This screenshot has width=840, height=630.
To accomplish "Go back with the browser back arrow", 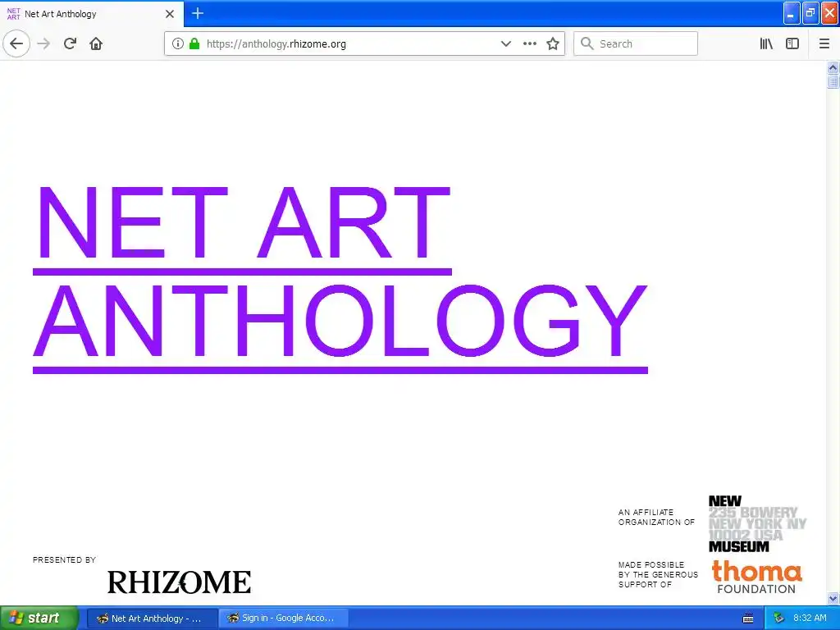I will 16,43.
